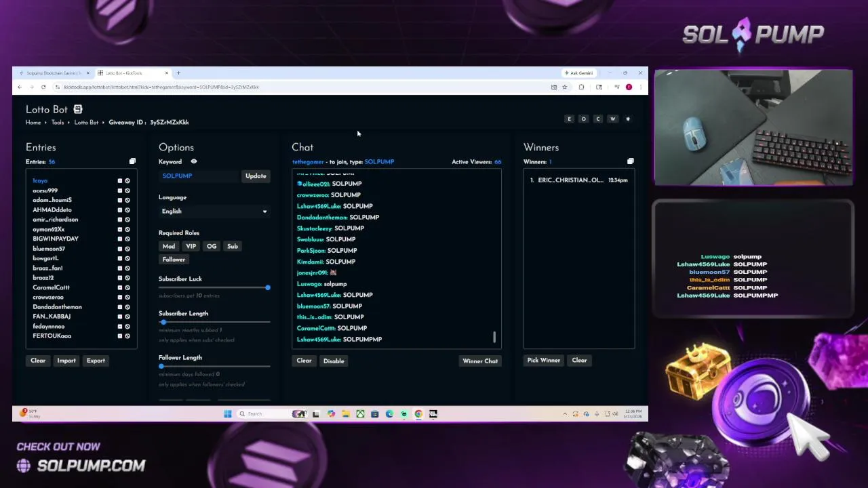Click the Import entries button

point(66,361)
